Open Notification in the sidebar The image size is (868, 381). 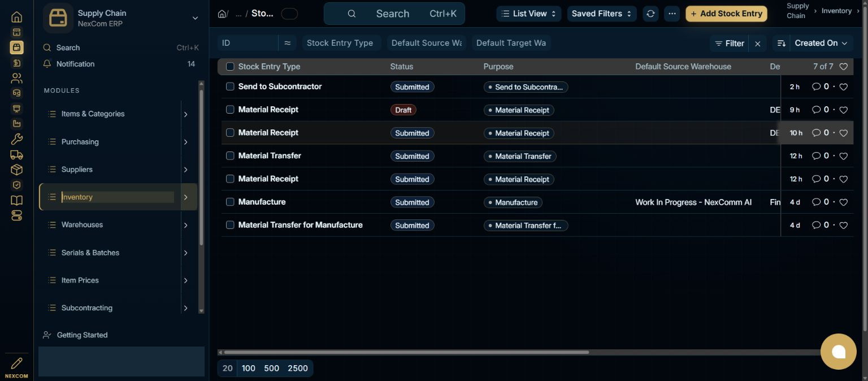[119, 64]
